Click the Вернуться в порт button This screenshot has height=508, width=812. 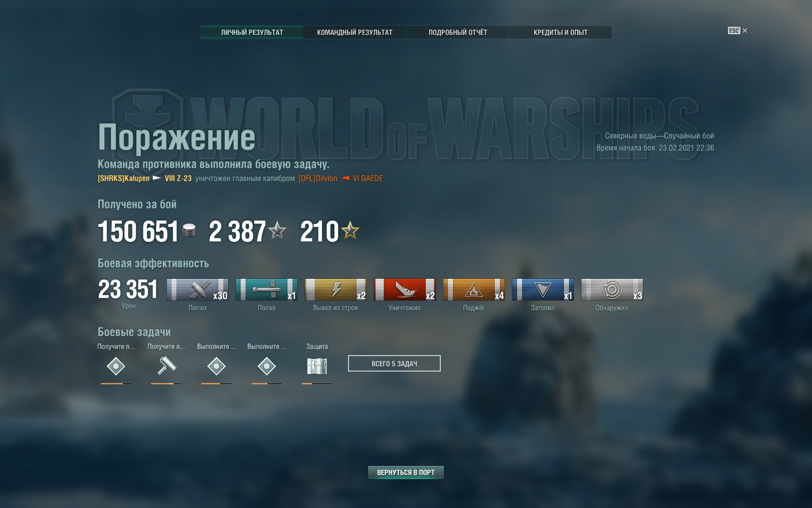coord(406,472)
